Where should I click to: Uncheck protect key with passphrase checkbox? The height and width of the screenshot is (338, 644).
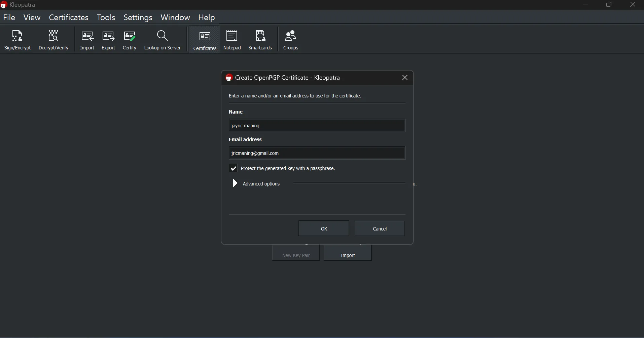tap(234, 168)
